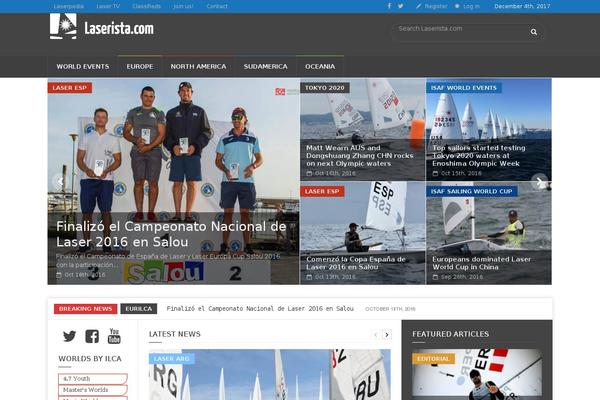Screen dimensions: 600x400
Task: Click the EDITORIAL tag on featured article
Action: [x=433, y=359]
